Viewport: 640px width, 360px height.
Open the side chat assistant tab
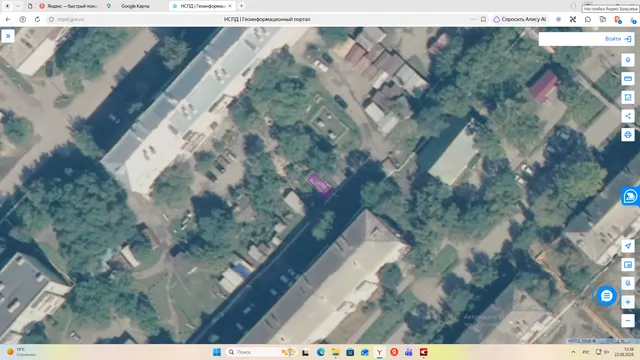[x=631, y=196]
